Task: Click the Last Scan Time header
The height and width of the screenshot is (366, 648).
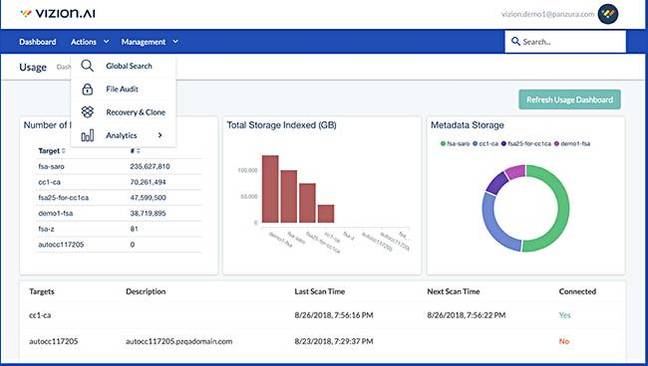Action: 319,291
